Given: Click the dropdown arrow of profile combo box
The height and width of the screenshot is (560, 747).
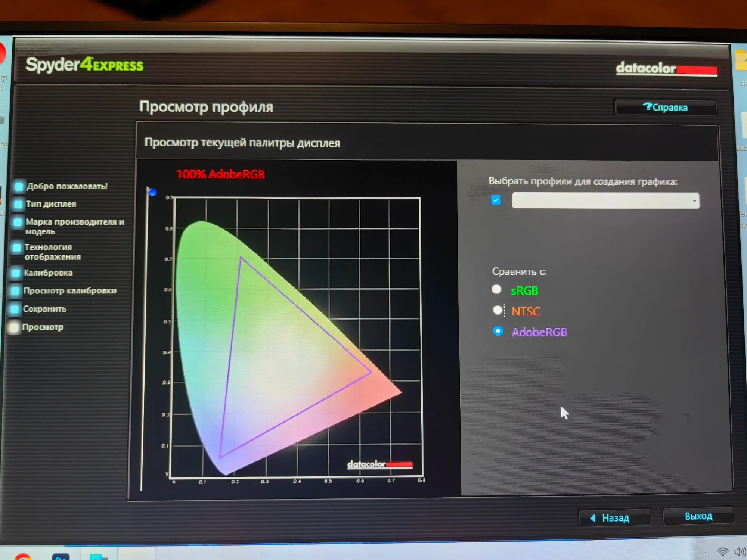Looking at the screenshot, I should [x=694, y=201].
